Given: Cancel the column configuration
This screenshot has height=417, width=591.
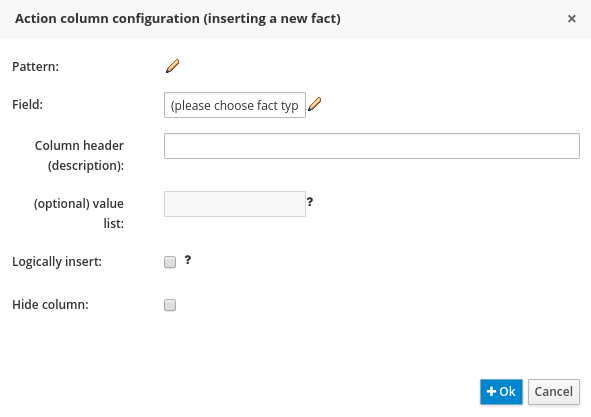Looking at the screenshot, I should point(554,392).
